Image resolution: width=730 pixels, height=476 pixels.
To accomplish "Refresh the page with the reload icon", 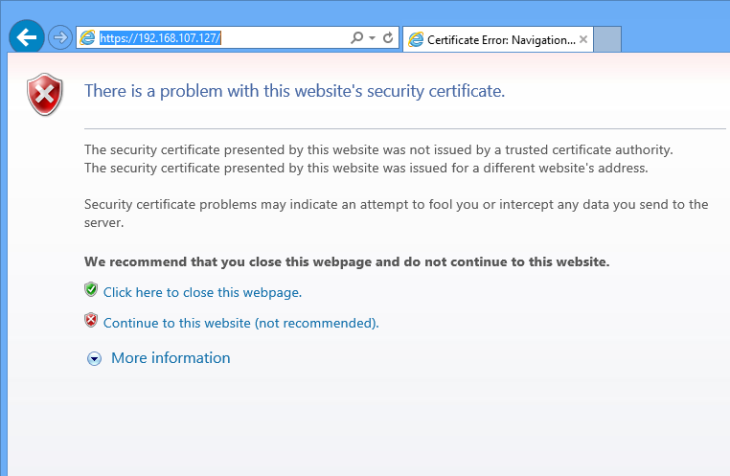I will (388, 37).
